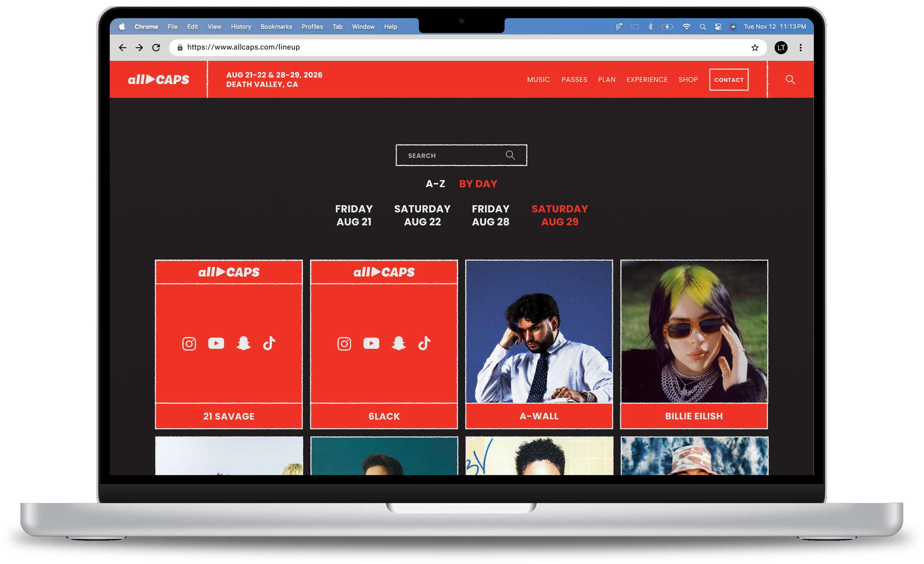Viewport: 924px width, 564px height.
Task: Click the CONTACT button
Action: pos(728,79)
